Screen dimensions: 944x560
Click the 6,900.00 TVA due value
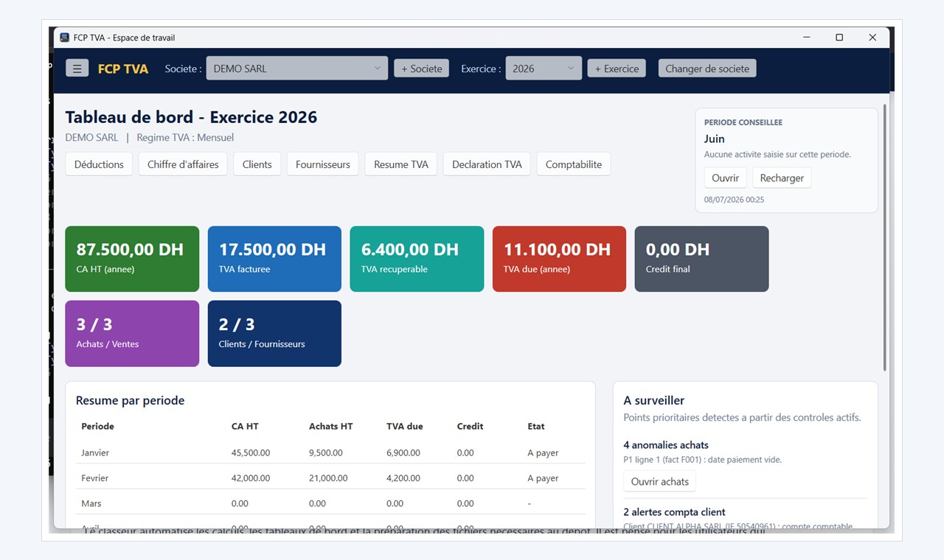pyautogui.click(x=403, y=452)
